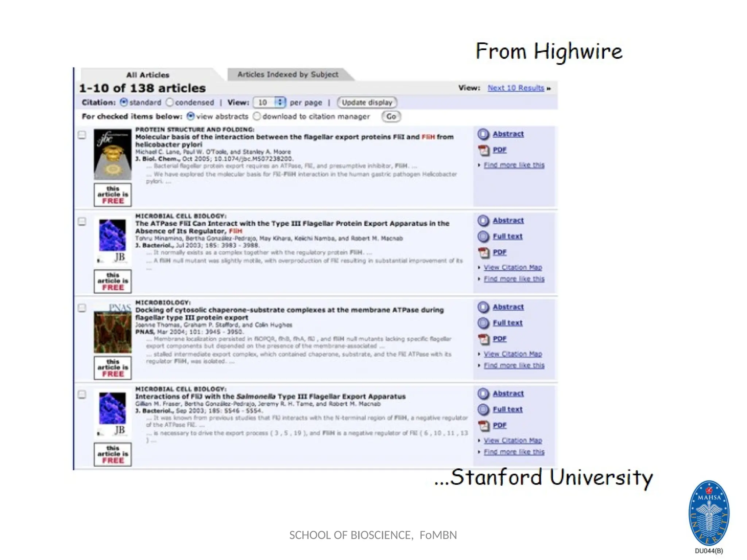Image resolution: width=747 pixels, height=560 pixels.
Task: Switch to Articles Indexed by Subject tab
Action: pyautogui.click(x=288, y=75)
